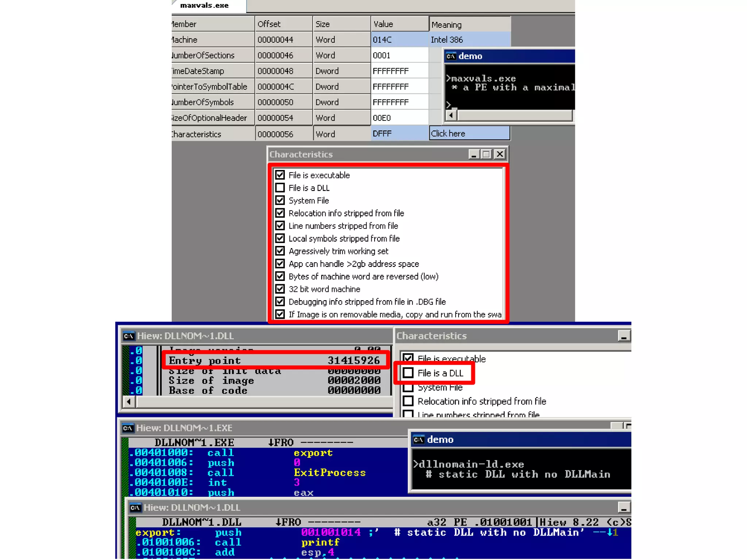Minimize the upper Characteristics dialog

click(x=473, y=154)
